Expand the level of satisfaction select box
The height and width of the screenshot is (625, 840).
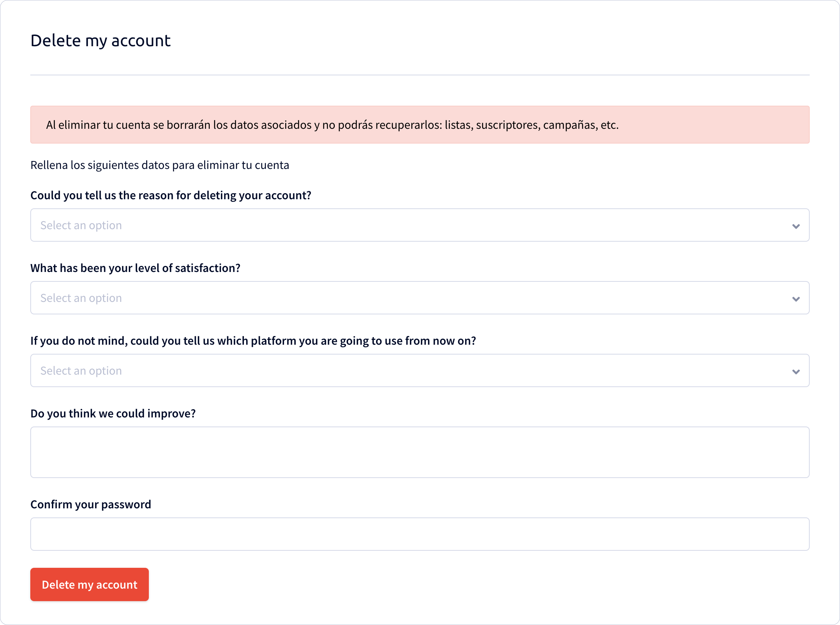420,298
